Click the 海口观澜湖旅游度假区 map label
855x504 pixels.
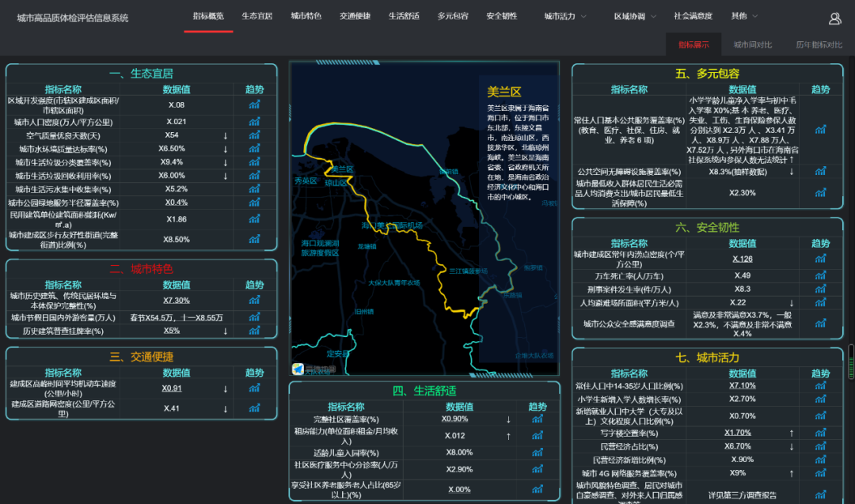point(320,248)
